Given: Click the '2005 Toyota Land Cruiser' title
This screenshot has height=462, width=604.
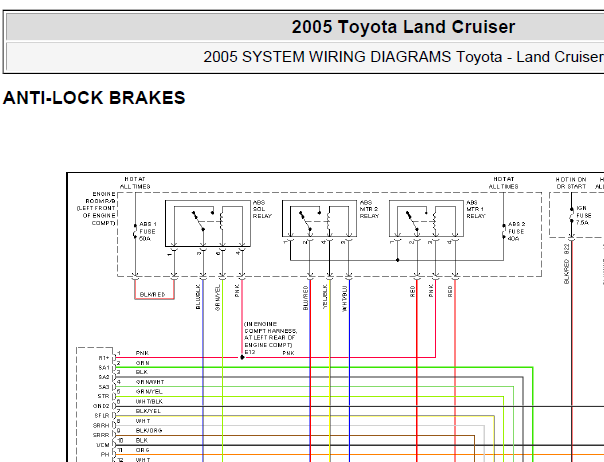Looking at the screenshot, I should tap(403, 27).
